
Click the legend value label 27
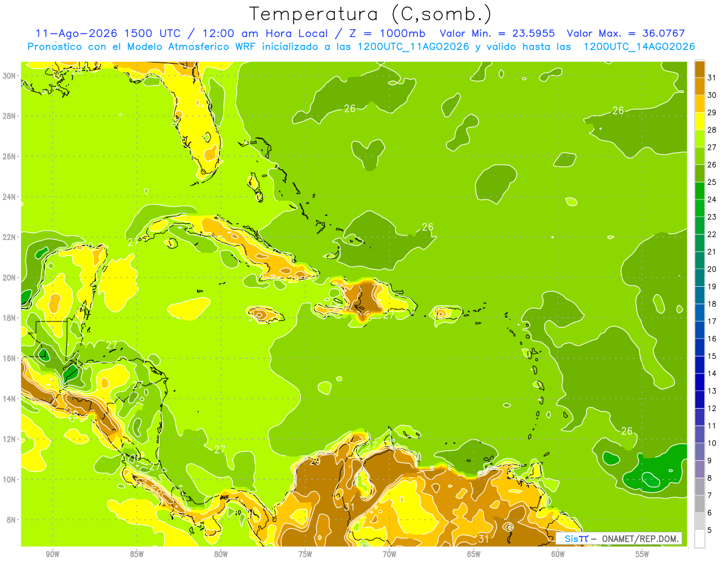coord(712,147)
